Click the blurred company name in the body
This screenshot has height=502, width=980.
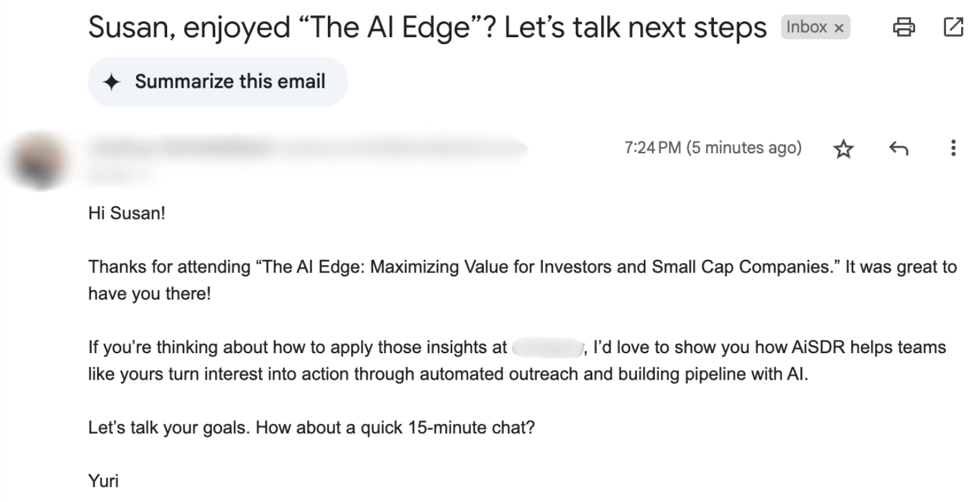[547, 347]
